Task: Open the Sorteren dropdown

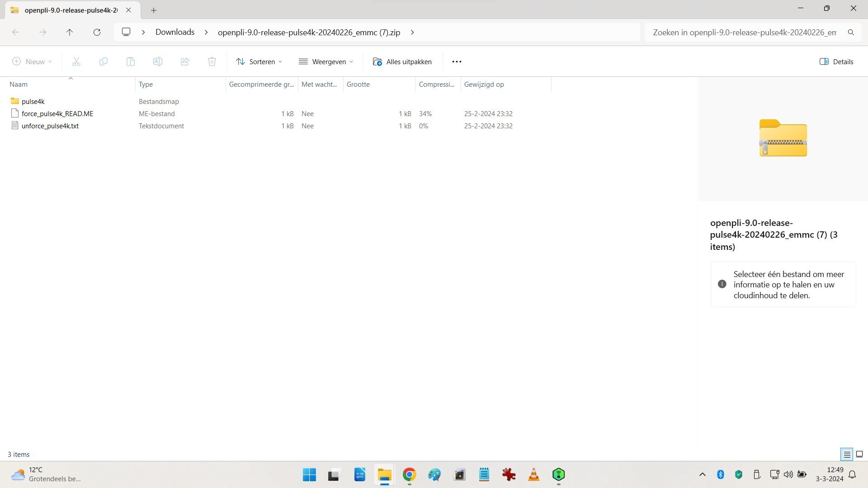Action: 259,61
